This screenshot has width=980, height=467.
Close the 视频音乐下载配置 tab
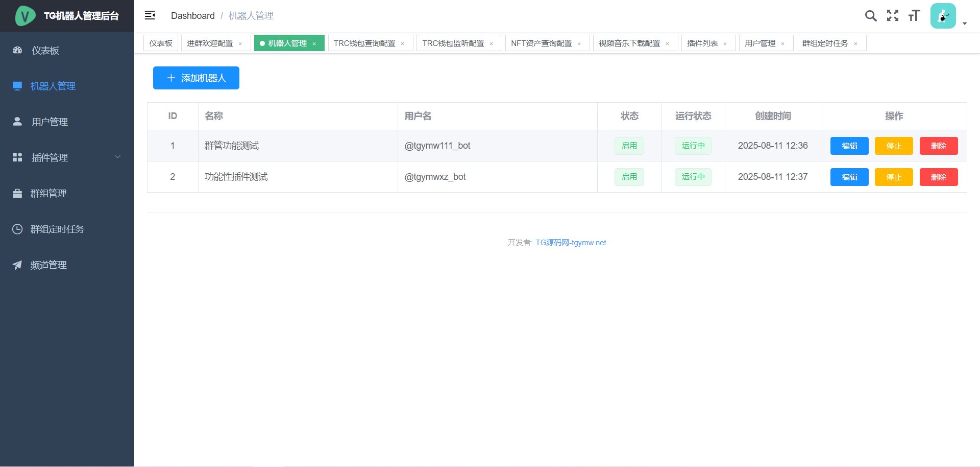click(x=668, y=44)
